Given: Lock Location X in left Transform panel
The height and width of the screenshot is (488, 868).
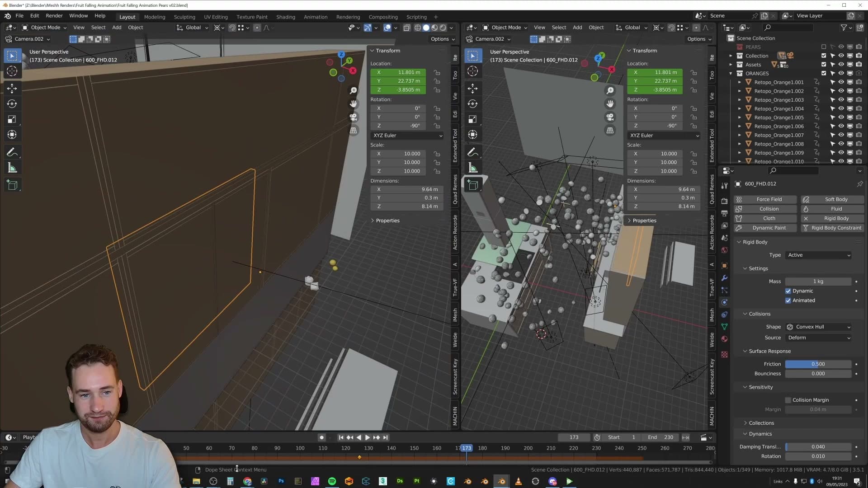Looking at the screenshot, I should pyautogui.click(x=437, y=72).
